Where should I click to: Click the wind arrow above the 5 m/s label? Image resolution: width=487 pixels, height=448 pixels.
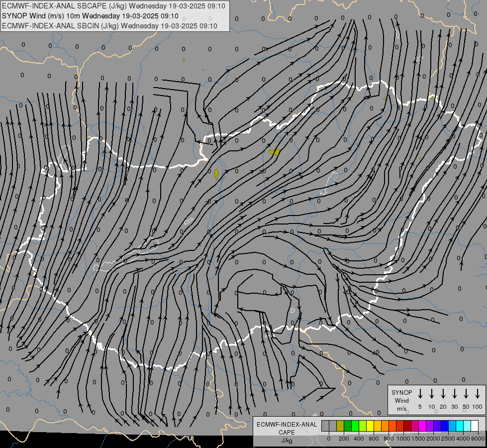pyautogui.click(x=420, y=394)
